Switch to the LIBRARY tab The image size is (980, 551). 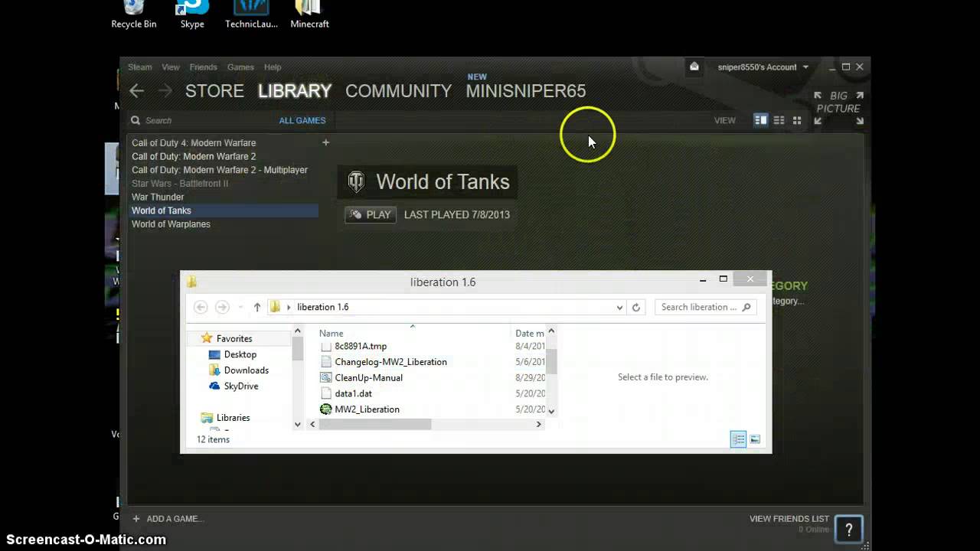point(295,91)
